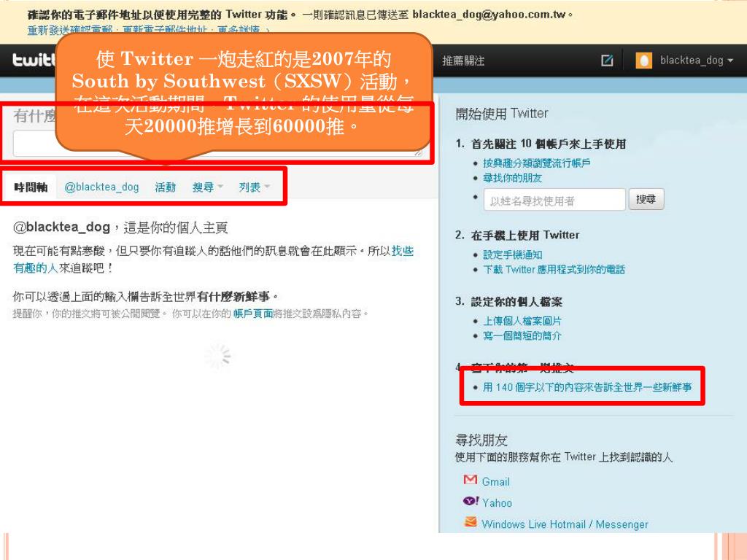Open the blacktea_dog account dropdown menu
Screen dimensions: 747x560
coord(696,61)
